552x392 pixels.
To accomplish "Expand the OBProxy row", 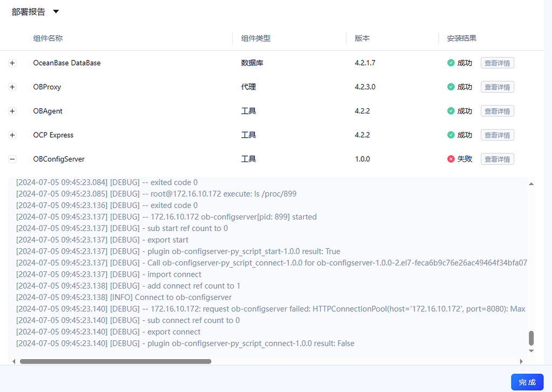I will [x=12, y=87].
